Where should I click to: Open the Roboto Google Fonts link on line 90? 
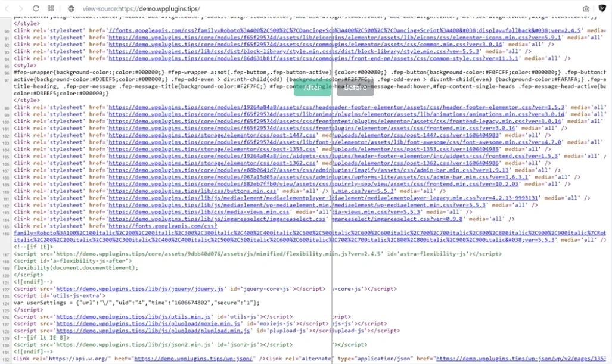point(345,30)
